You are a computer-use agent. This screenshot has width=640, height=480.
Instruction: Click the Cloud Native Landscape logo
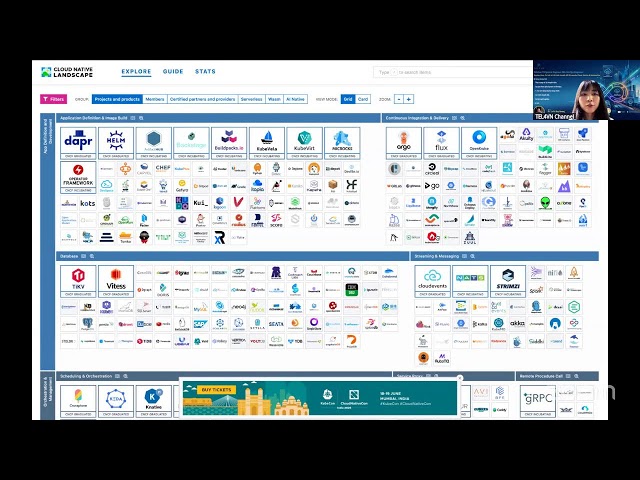(x=67, y=72)
